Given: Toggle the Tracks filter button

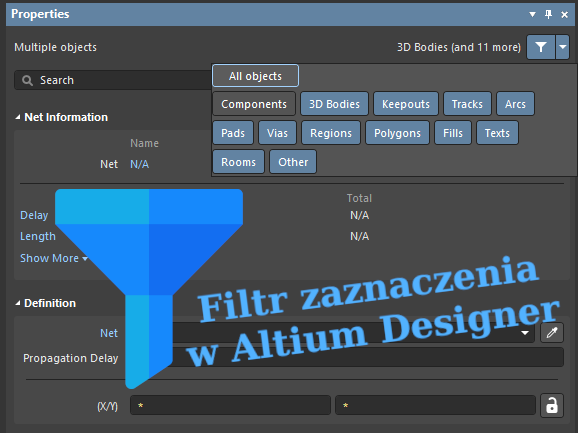Looking at the screenshot, I should [467, 104].
